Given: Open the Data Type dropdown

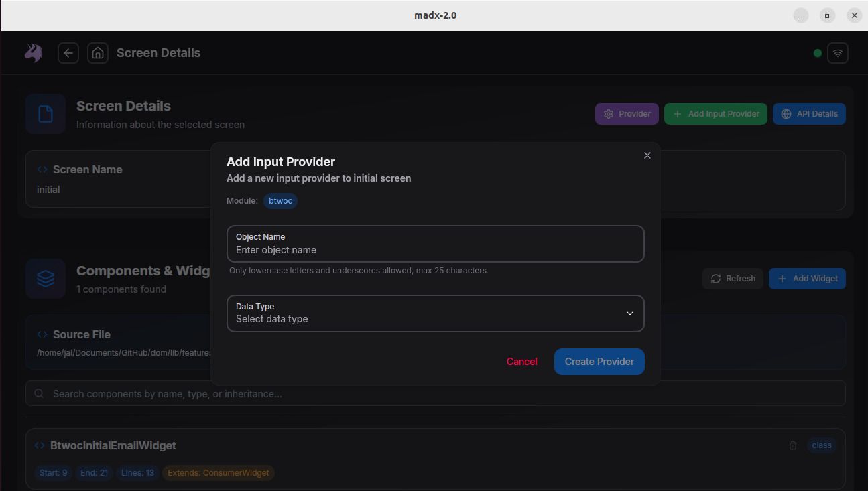Looking at the screenshot, I should pyautogui.click(x=435, y=313).
